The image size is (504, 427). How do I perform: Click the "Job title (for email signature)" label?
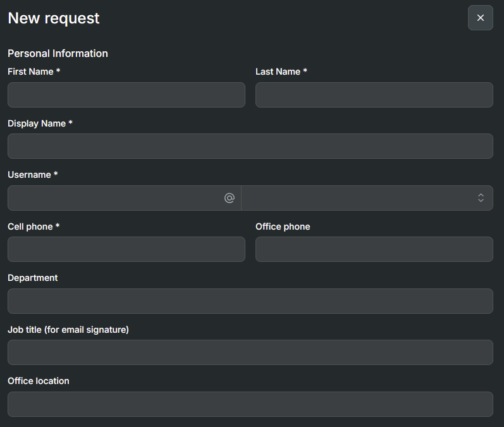[68, 330]
